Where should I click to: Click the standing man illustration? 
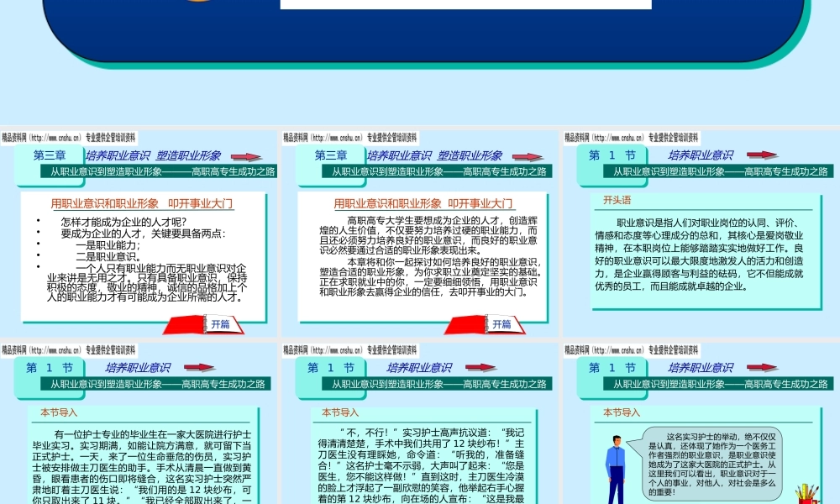[616, 470]
